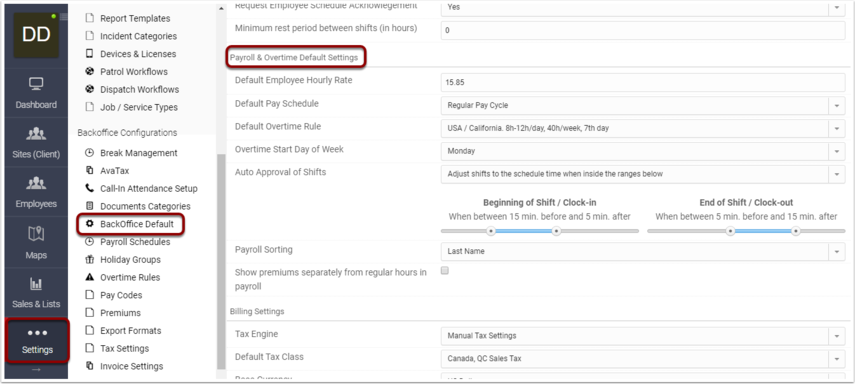Click Default Employee Hourly Rate field

coord(643,82)
